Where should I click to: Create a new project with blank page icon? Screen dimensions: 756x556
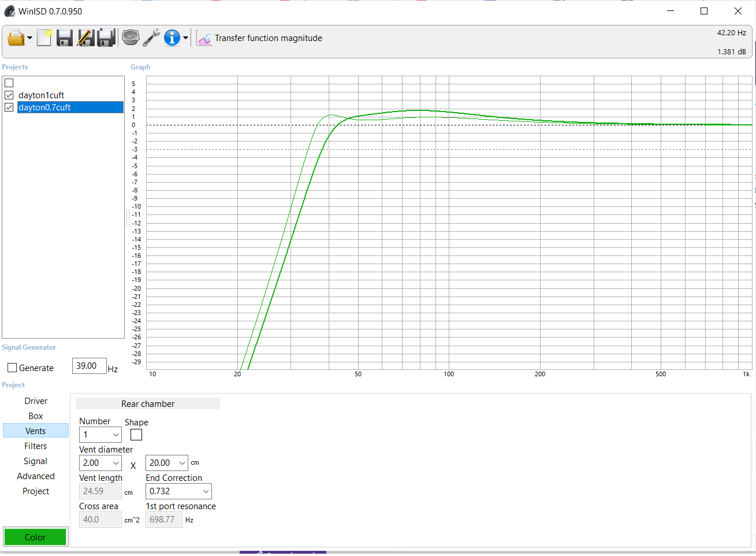[44, 38]
